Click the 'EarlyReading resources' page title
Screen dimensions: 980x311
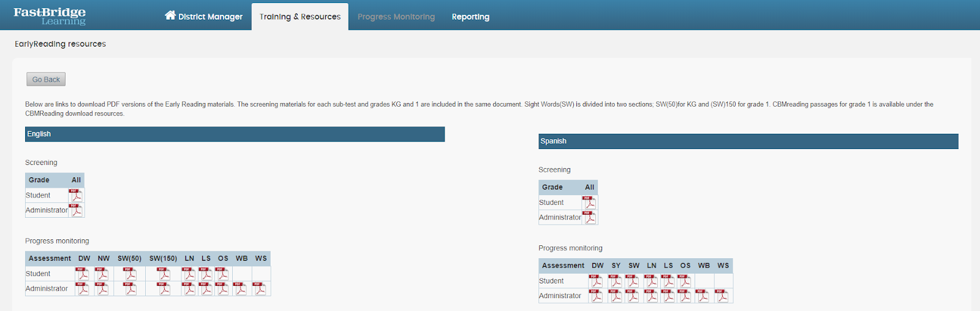point(60,44)
